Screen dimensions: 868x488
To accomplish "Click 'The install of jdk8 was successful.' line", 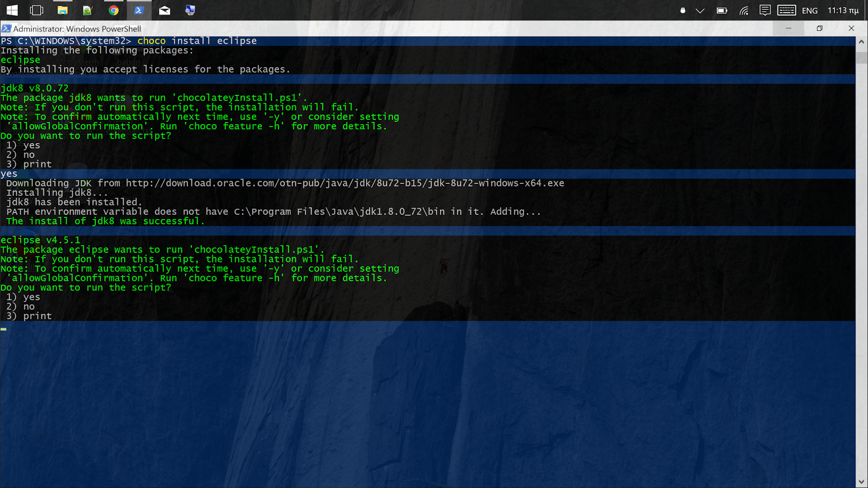I will [x=106, y=221].
